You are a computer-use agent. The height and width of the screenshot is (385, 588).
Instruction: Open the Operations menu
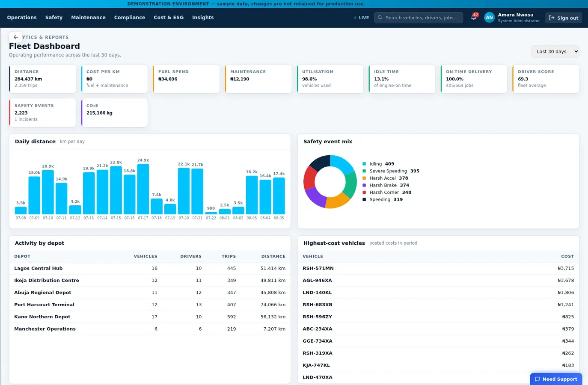(22, 18)
